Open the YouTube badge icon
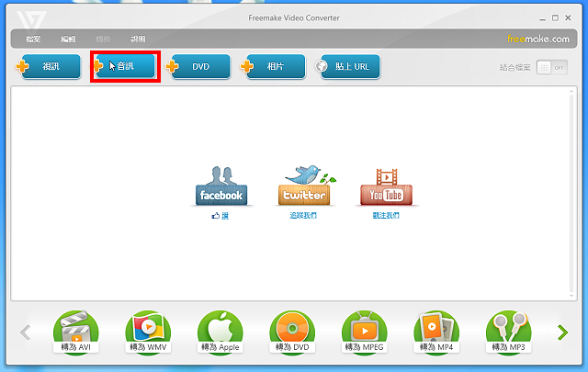Screen dimensions: 588x372 tap(386, 186)
